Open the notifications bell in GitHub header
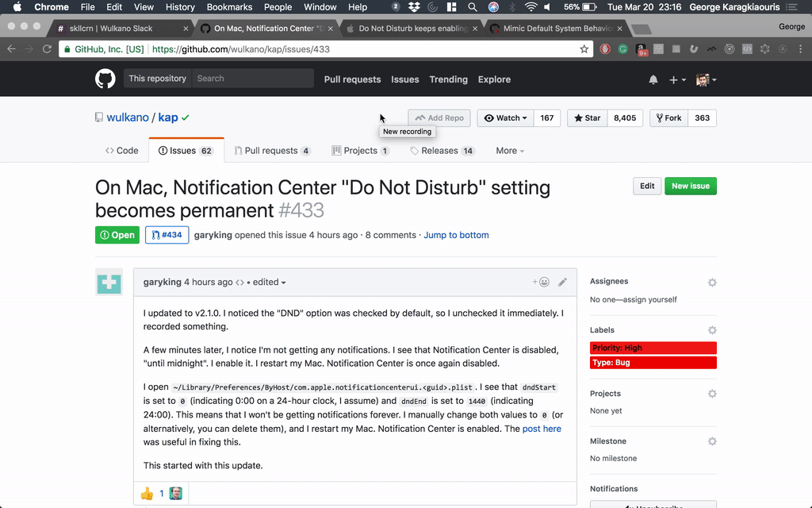The image size is (812, 508). click(x=653, y=79)
